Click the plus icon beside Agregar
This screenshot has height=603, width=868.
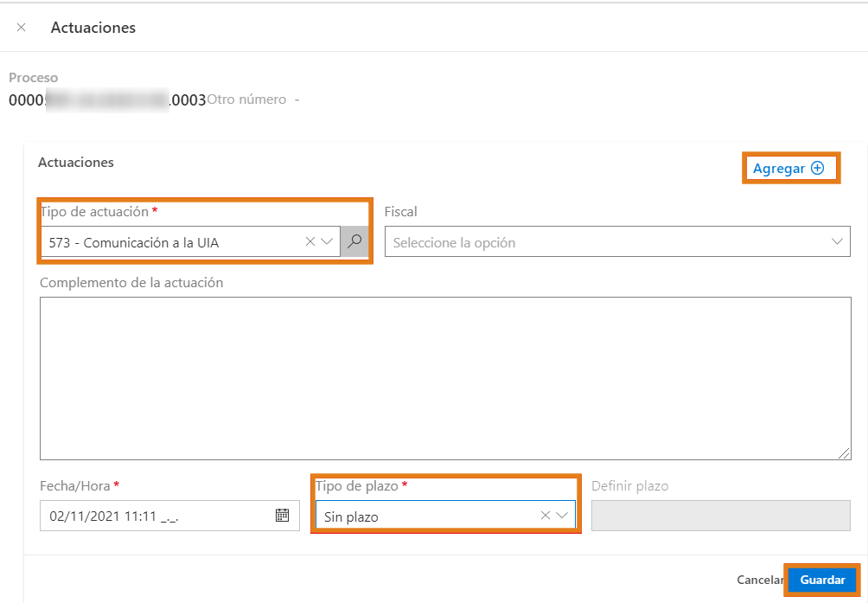point(817,169)
